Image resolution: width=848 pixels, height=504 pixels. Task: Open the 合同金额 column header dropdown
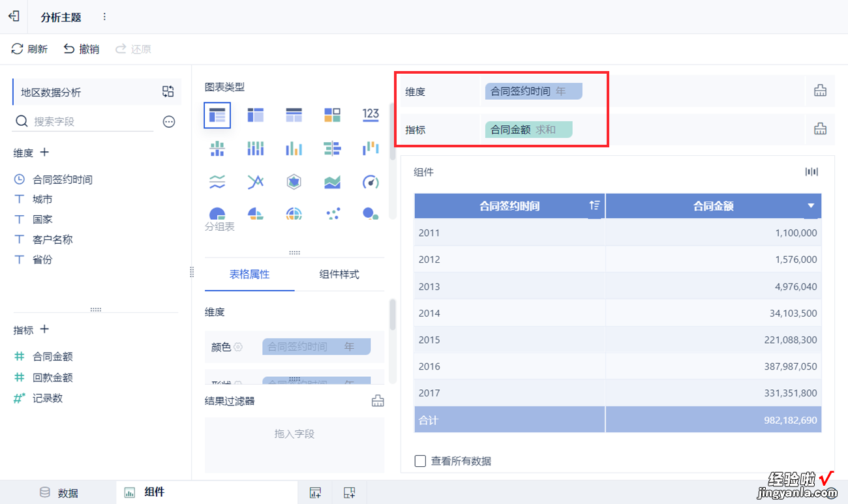coord(811,206)
